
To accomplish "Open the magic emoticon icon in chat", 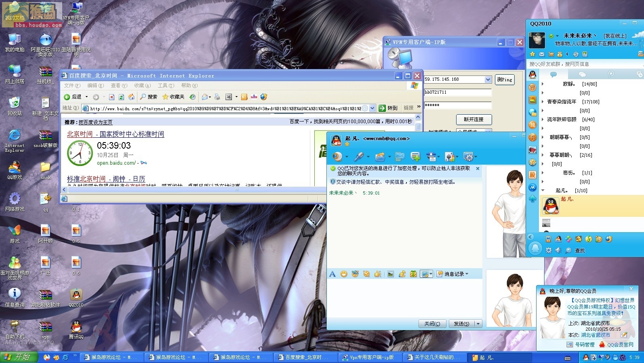I will (355, 274).
